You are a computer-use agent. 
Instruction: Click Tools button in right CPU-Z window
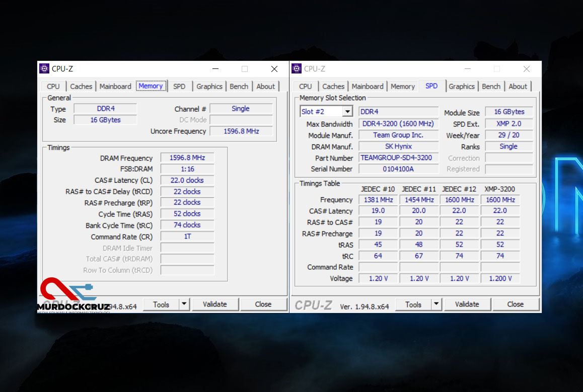[413, 304]
